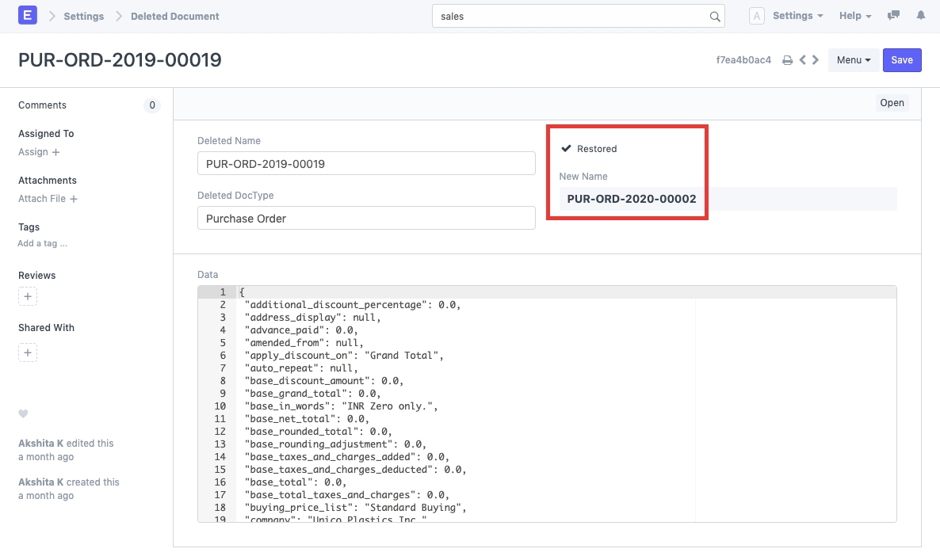Expand the Menu dropdown button

pyautogui.click(x=853, y=60)
